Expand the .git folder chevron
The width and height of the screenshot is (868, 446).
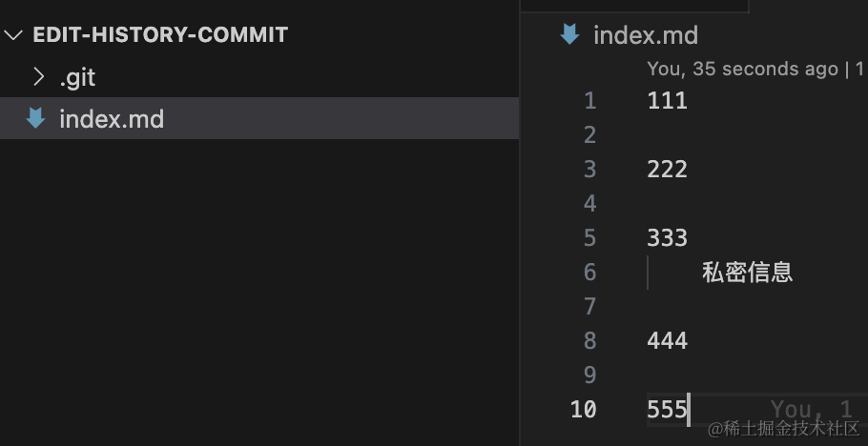coord(39,77)
